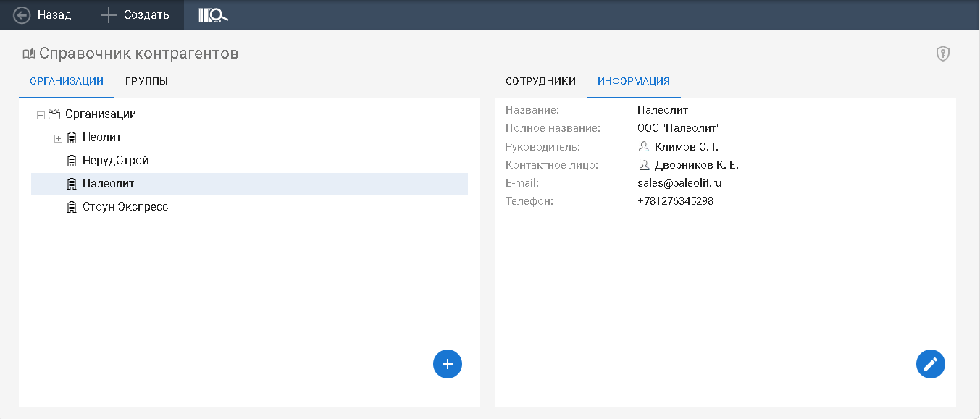Viewport: 980px width, 419px height.
Task: Select Неолит in the organizations tree
Action: coord(102,137)
